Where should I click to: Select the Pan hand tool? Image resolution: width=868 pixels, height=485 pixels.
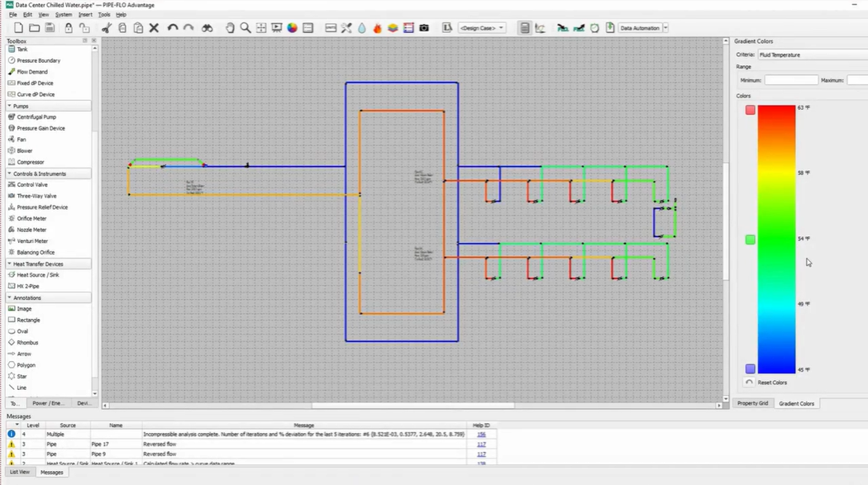(230, 28)
